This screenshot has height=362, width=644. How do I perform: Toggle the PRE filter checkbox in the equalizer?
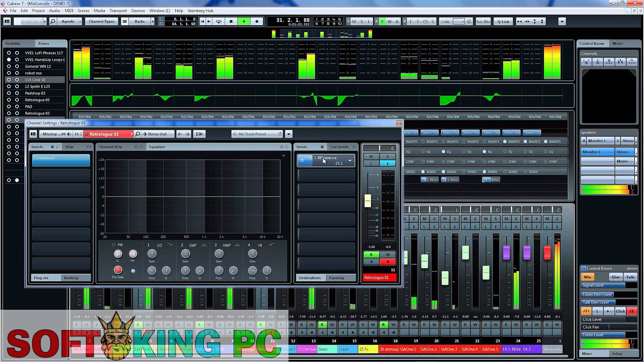[114, 245]
